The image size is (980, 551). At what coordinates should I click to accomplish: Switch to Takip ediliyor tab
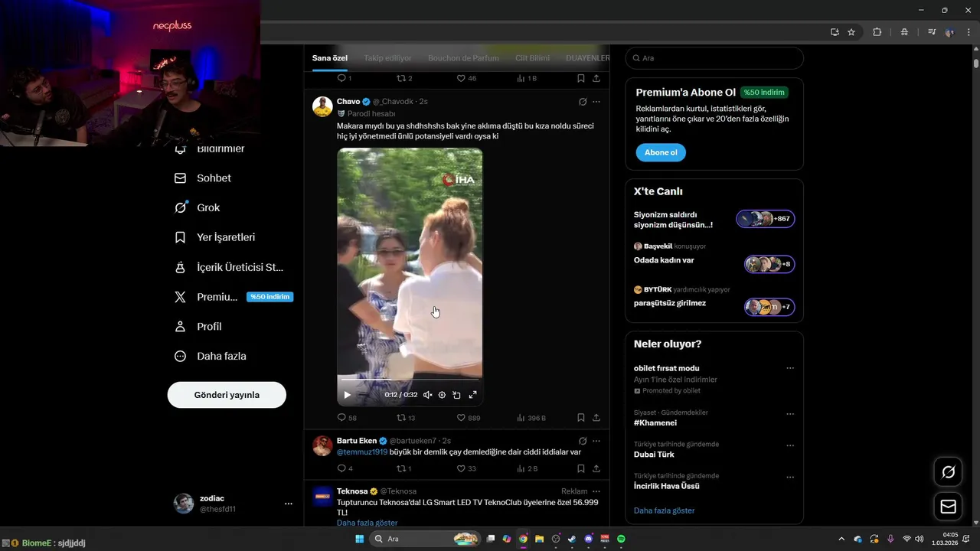(x=387, y=58)
